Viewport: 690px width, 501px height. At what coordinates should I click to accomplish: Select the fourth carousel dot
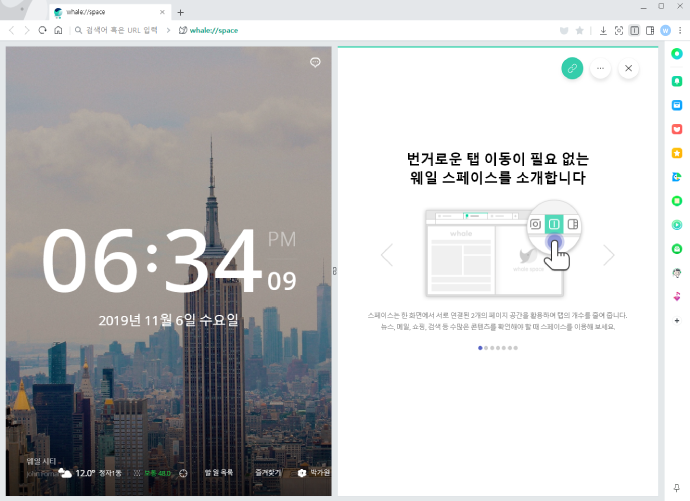(498, 348)
